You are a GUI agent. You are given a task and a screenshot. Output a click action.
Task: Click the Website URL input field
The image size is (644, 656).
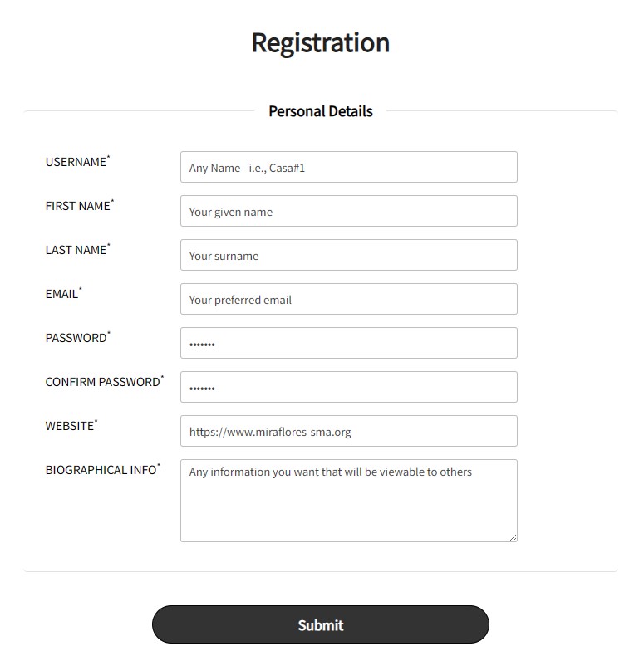pyautogui.click(x=348, y=431)
